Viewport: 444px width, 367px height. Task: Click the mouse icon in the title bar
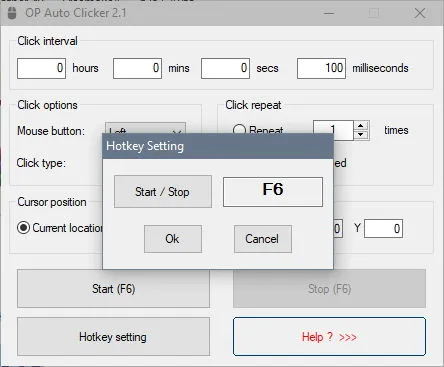pyautogui.click(x=12, y=13)
